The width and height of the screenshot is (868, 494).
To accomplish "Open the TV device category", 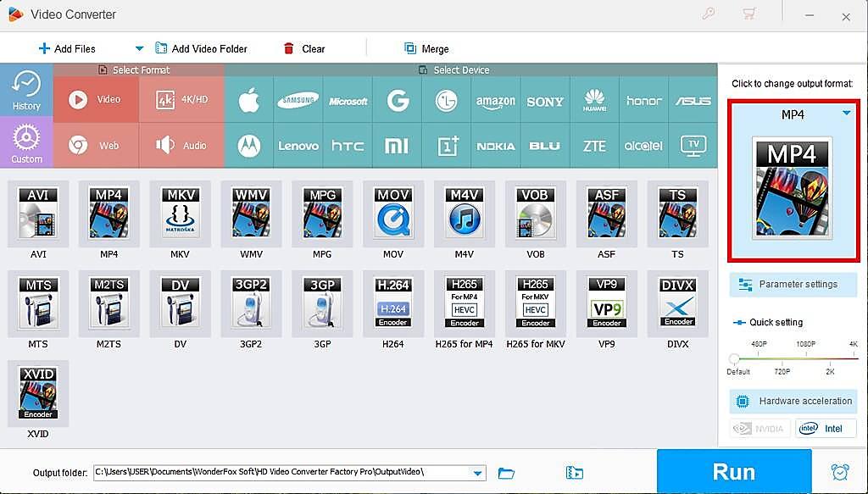I will point(693,146).
